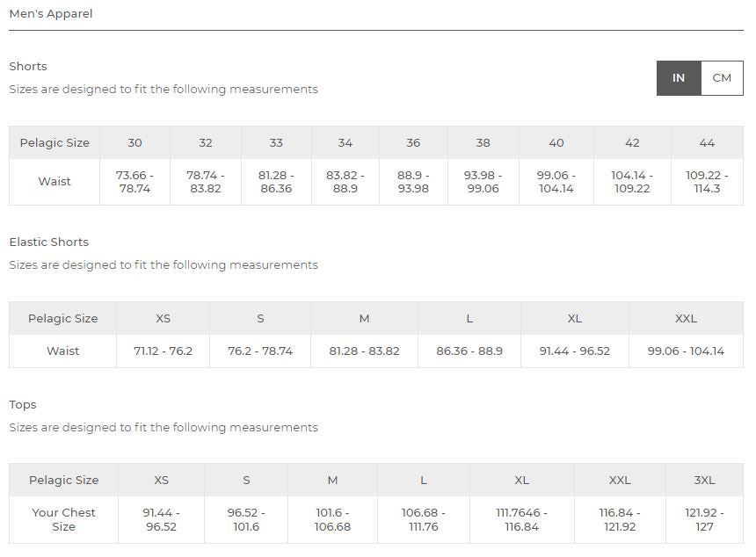The image size is (756, 557).
Task: Select size 36 header in Shorts table
Action: click(x=413, y=143)
